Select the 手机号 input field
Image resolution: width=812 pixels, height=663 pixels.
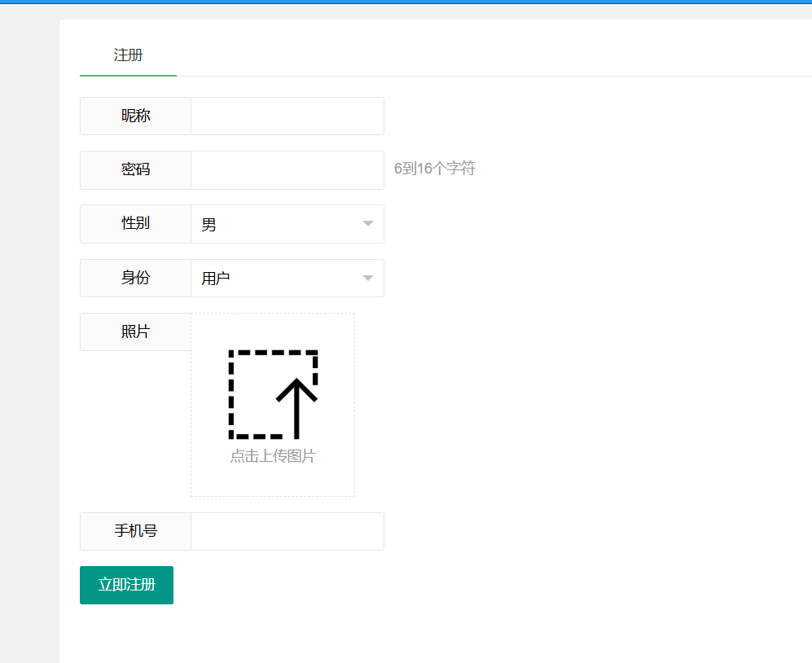click(287, 532)
